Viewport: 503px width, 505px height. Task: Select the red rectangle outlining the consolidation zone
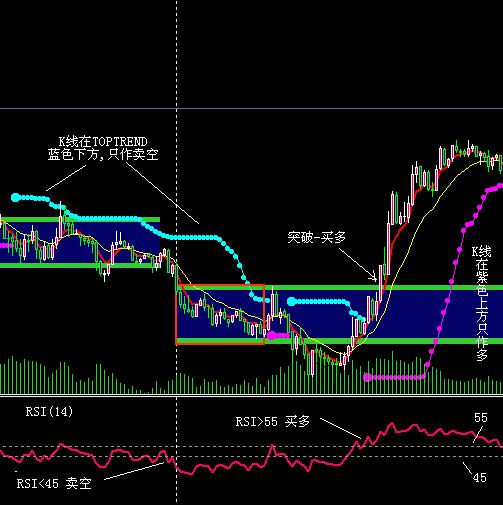(220, 314)
